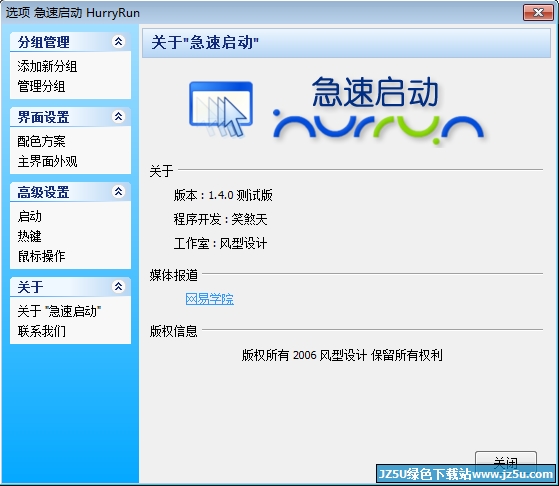The image size is (559, 486).
Task: Close the options window with the X
Action: [x=538, y=12]
